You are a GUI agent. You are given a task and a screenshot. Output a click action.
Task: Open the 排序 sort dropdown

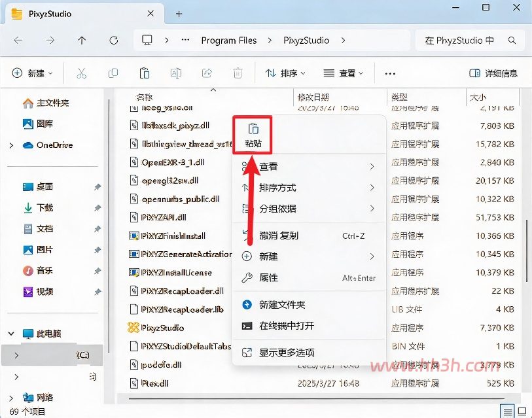click(x=285, y=73)
